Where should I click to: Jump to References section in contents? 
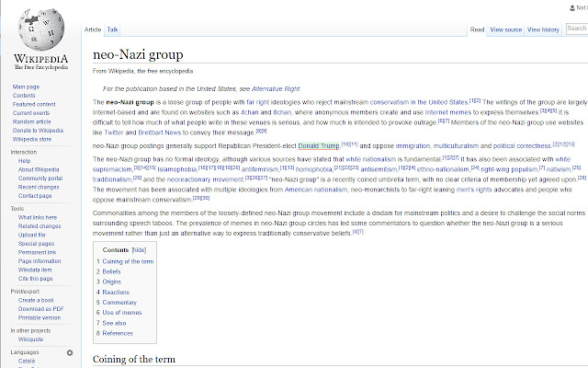click(118, 333)
